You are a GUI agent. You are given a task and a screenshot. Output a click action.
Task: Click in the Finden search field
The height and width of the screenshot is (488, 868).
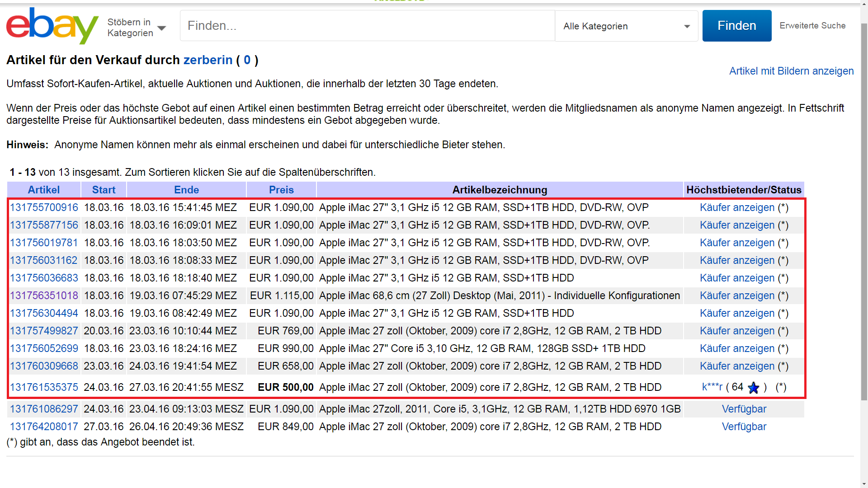click(368, 26)
